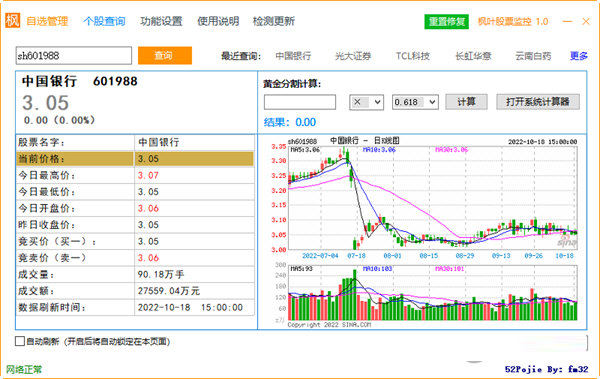Click the stock title 中国银行 601988
Viewport: 600px width, 379px height.
click(x=80, y=81)
